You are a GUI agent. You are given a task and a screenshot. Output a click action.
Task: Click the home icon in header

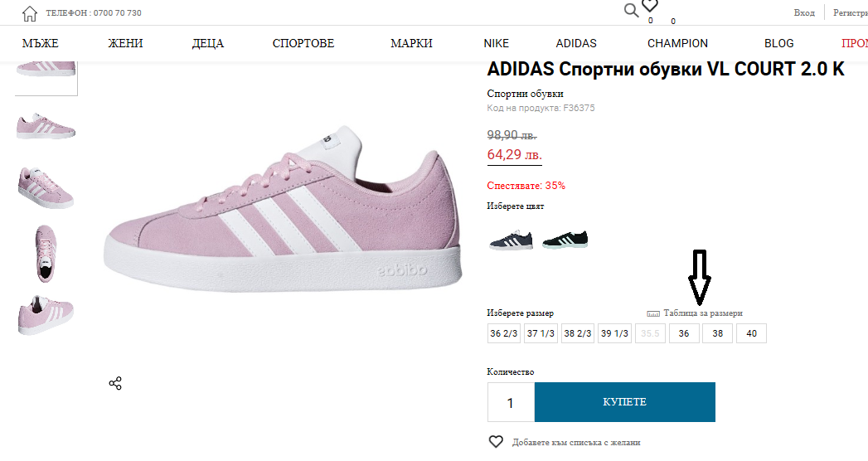tap(30, 13)
